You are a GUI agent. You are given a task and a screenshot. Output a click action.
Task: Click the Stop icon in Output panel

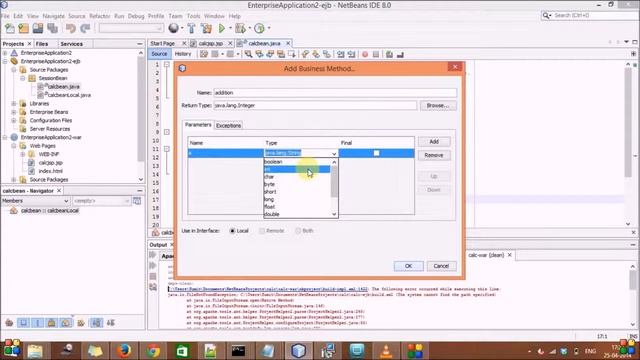click(153, 276)
